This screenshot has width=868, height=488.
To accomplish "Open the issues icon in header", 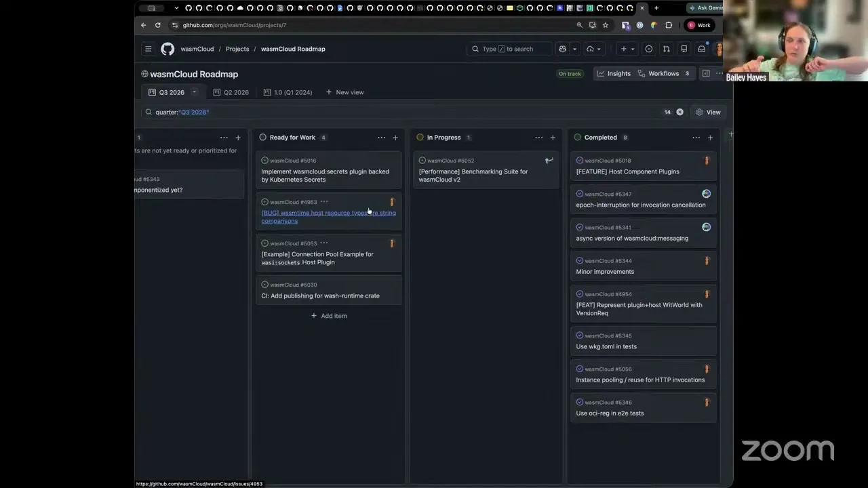I will coord(648,49).
